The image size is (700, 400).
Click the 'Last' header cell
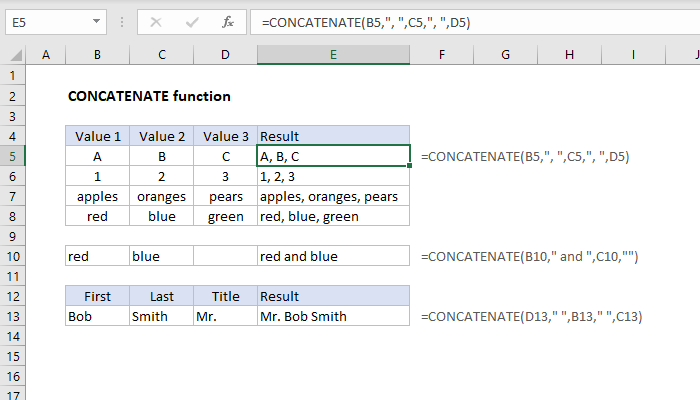coord(162,296)
